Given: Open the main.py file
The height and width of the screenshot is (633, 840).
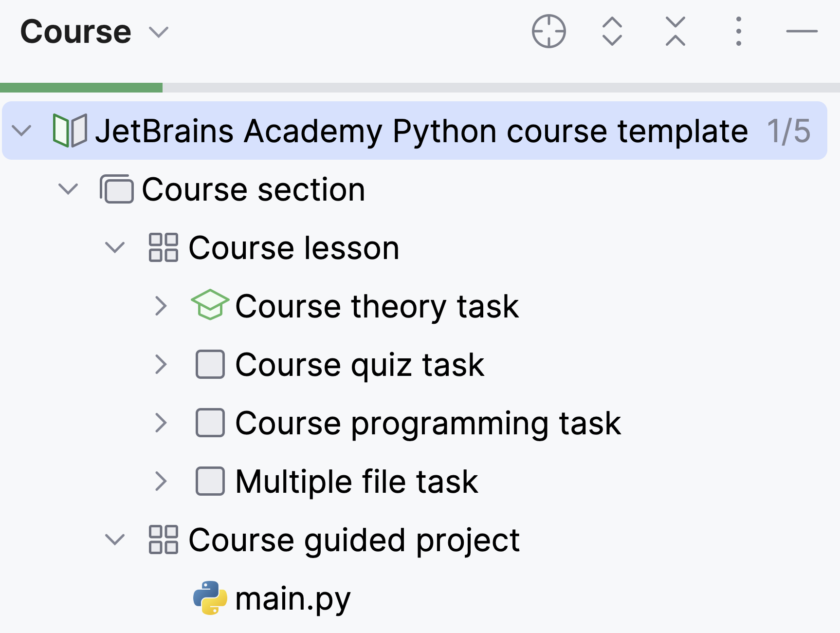Looking at the screenshot, I should 293,599.
